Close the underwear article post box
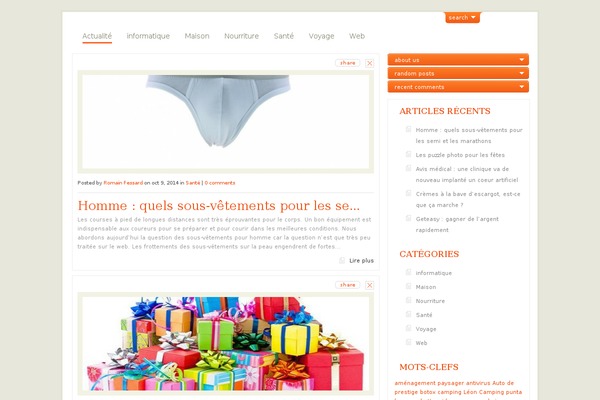The image size is (600, 400). 369,63
